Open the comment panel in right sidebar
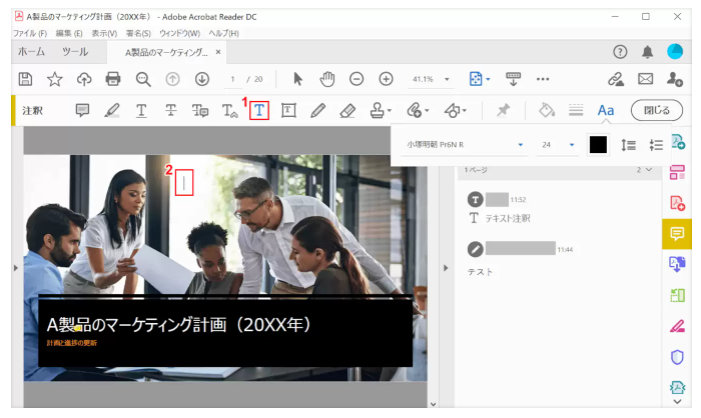 coord(677,233)
